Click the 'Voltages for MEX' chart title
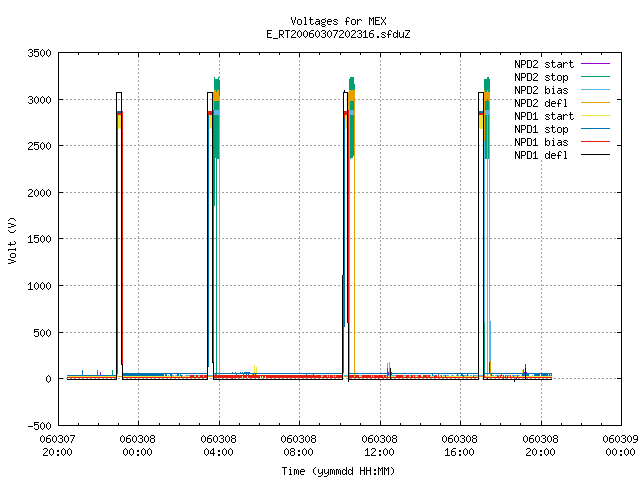This screenshot has height=480, width=640. pos(338,21)
